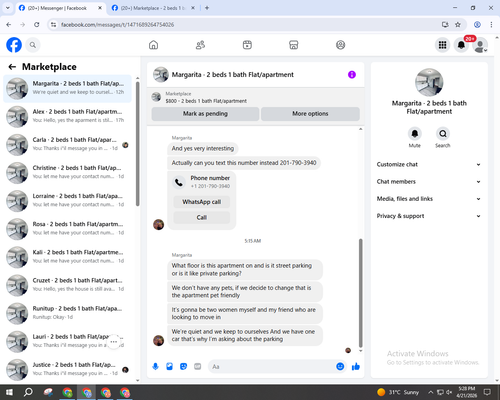This screenshot has width=500, height=400.
Task: Open Windows Start menu
Action: coord(9,392)
